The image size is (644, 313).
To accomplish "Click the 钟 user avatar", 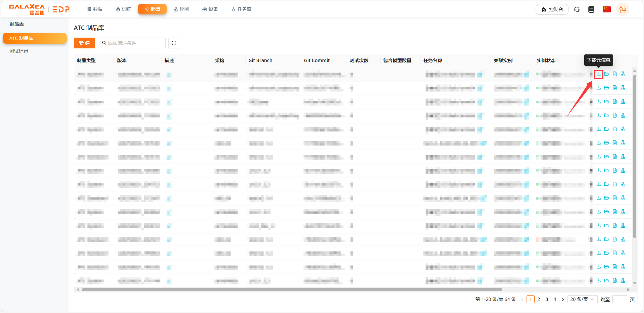I will pyautogui.click(x=623, y=9).
